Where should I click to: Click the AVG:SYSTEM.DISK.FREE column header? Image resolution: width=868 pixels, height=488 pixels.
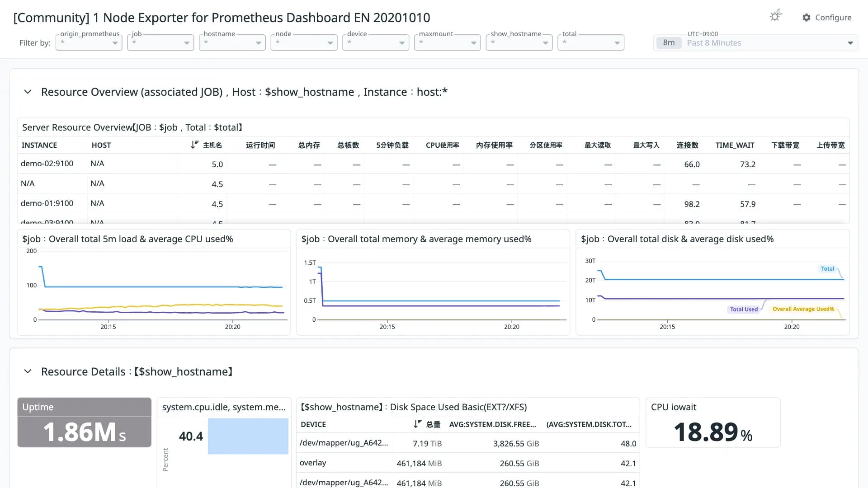coord(492,424)
